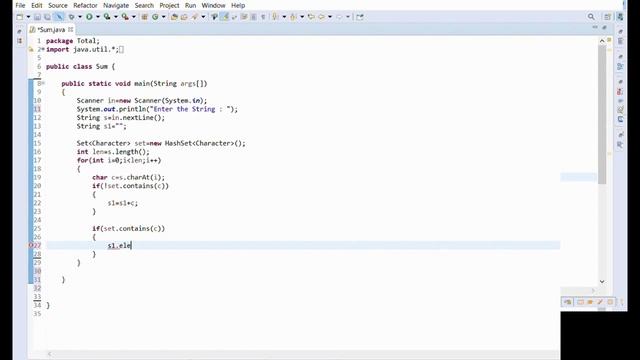
Task: Click on 'if(!set.contains(c))' line
Action: 130,186
